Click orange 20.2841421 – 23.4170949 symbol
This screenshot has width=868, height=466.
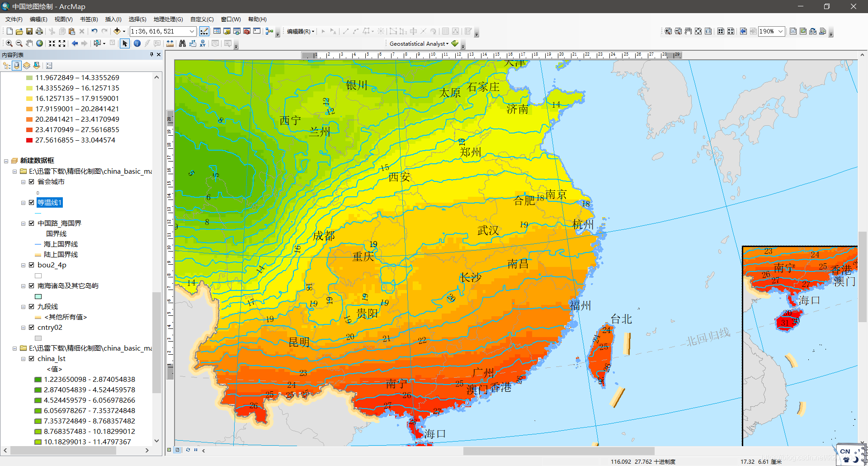(29, 119)
